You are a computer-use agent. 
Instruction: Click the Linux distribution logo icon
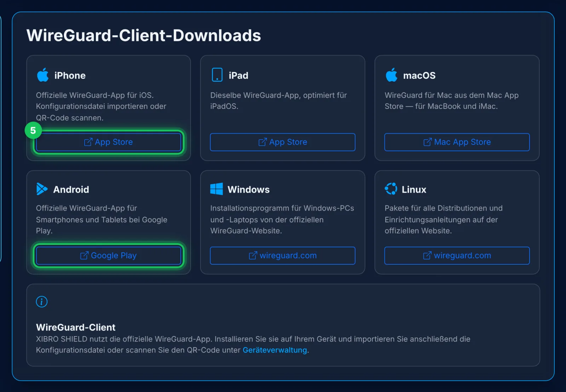click(391, 189)
